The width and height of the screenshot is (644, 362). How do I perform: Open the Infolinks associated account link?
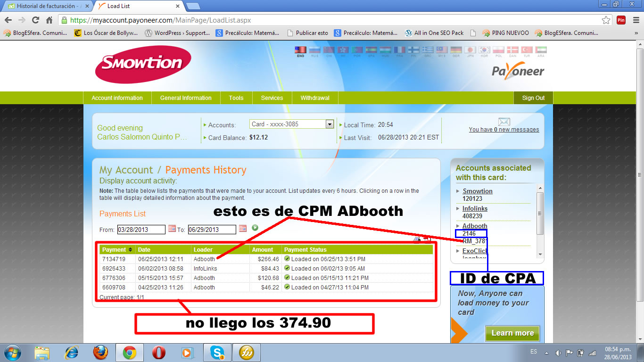475,208
